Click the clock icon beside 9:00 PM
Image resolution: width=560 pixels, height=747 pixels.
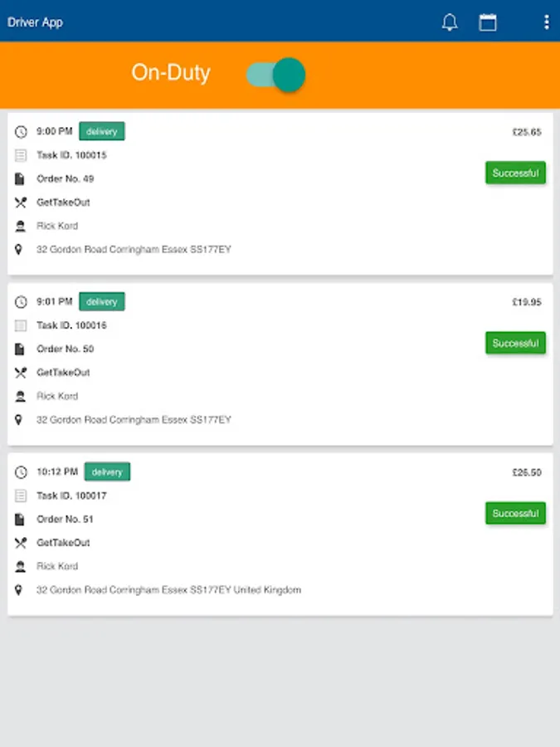[21, 132]
